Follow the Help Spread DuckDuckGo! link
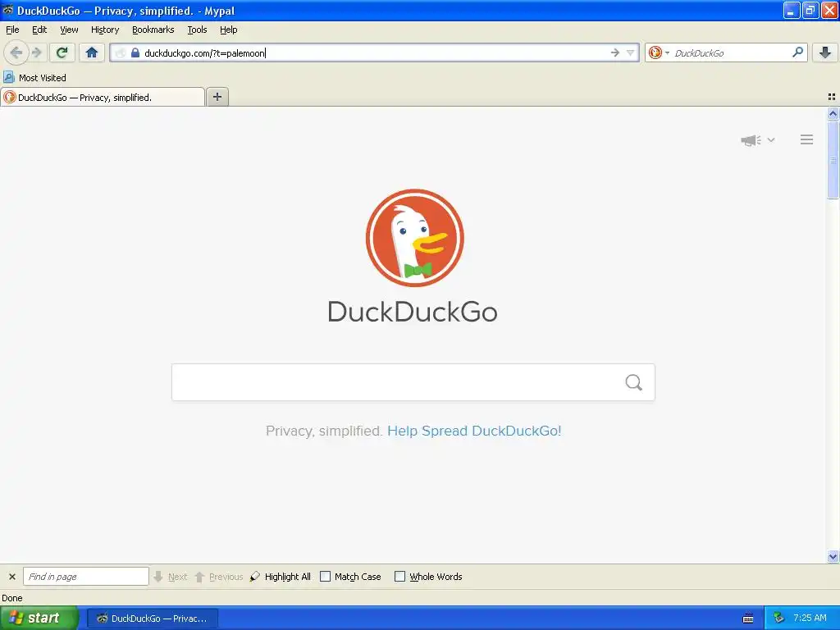840x630 pixels. 474,431
